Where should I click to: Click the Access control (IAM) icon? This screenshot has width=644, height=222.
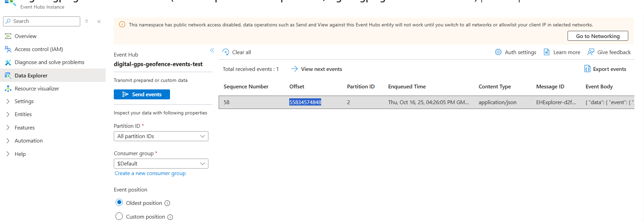[x=8, y=49]
